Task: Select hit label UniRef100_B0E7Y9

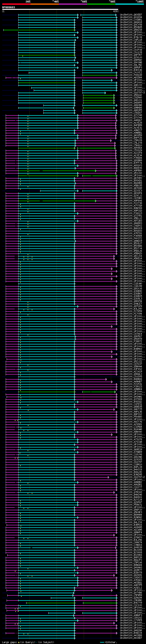Action: coord(131,603)
